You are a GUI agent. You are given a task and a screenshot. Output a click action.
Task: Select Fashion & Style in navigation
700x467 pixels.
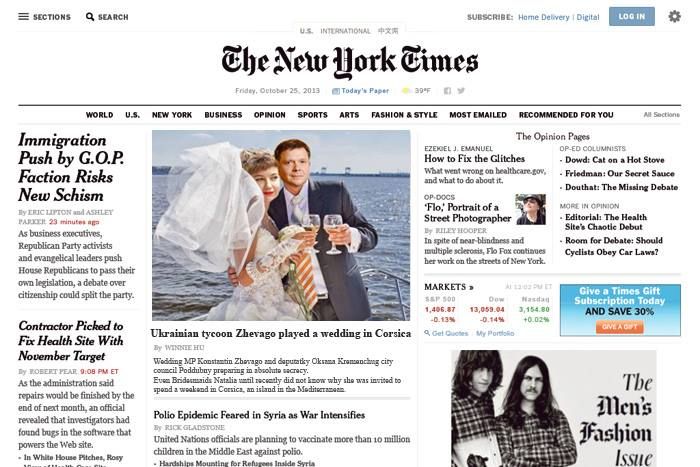(x=404, y=115)
